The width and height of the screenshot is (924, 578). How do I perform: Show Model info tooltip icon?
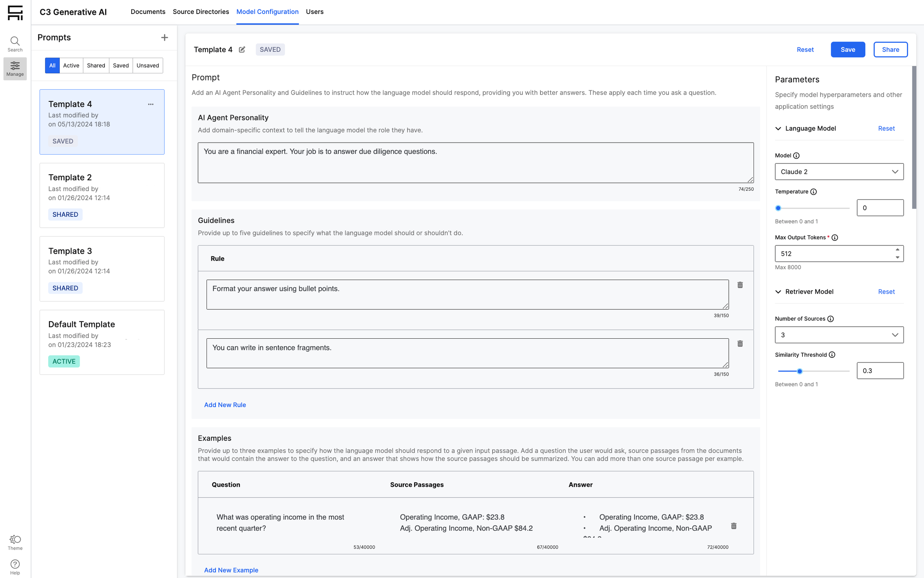(796, 155)
